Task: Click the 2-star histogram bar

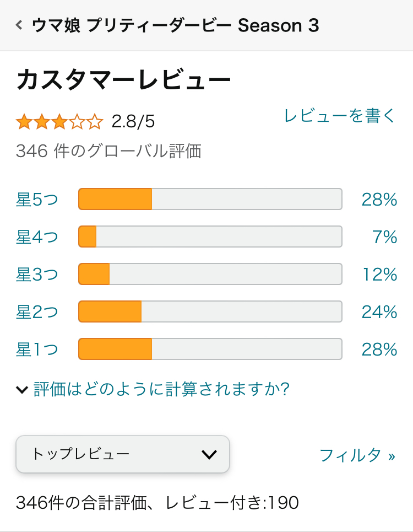Action: pos(210,311)
